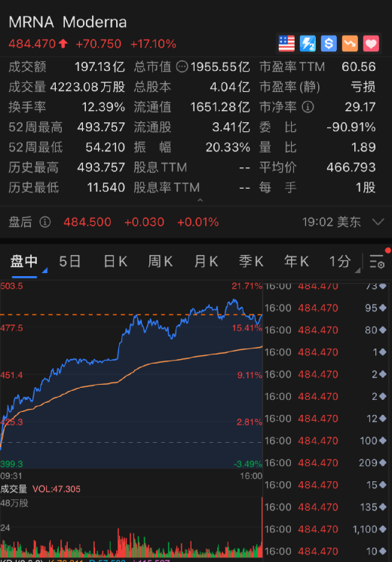This screenshot has width=392, height=562.
Task: Switch to the 年K chart tab
Action: pyautogui.click(x=296, y=262)
